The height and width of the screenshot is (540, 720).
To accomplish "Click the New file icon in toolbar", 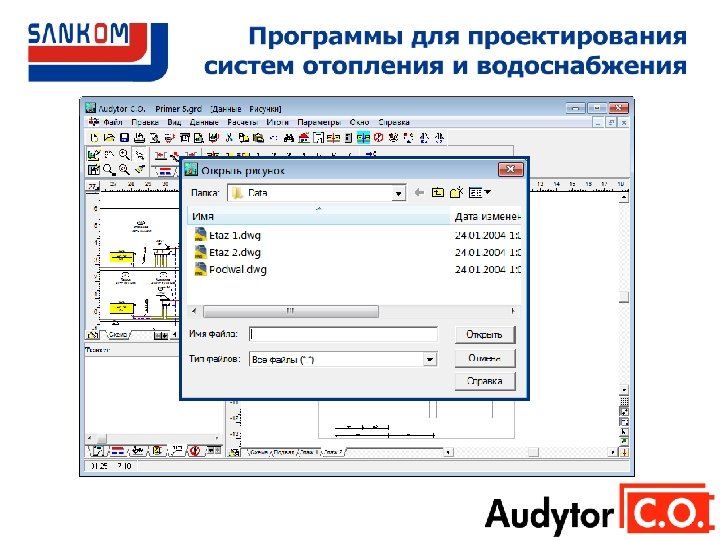I will click(x=94, y=137).
